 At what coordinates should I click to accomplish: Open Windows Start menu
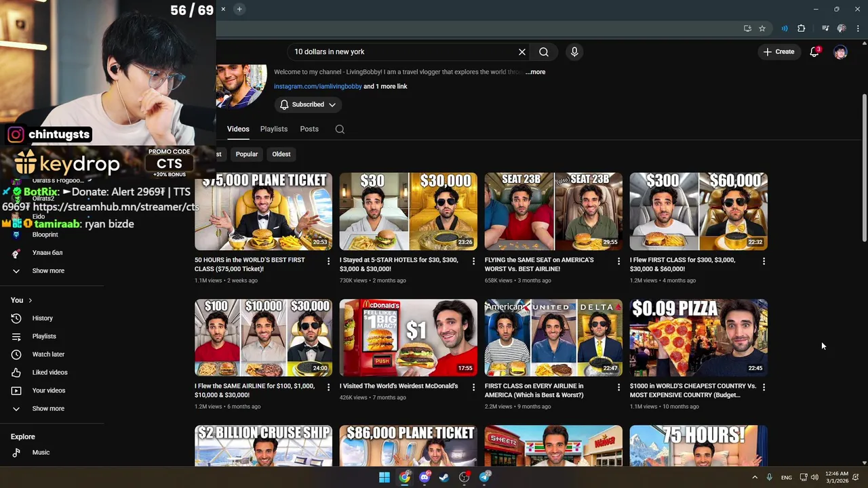pyautogui.click(x=384, y=477)
